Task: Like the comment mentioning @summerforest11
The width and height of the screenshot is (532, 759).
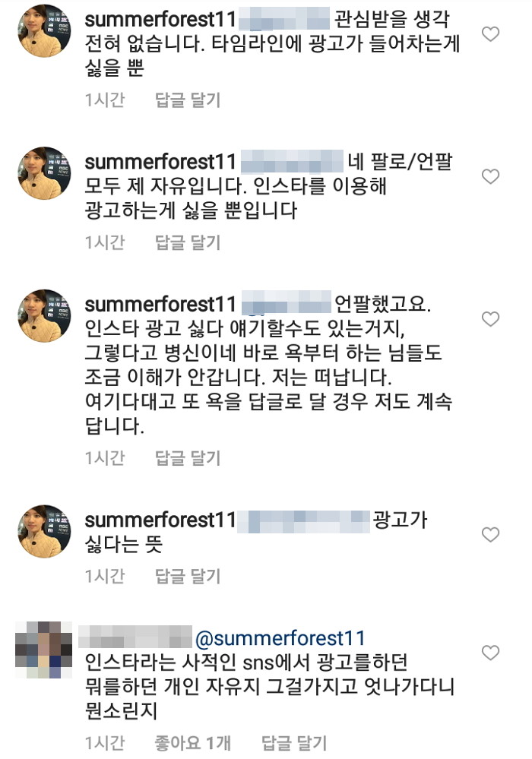Action: (492, 653)
